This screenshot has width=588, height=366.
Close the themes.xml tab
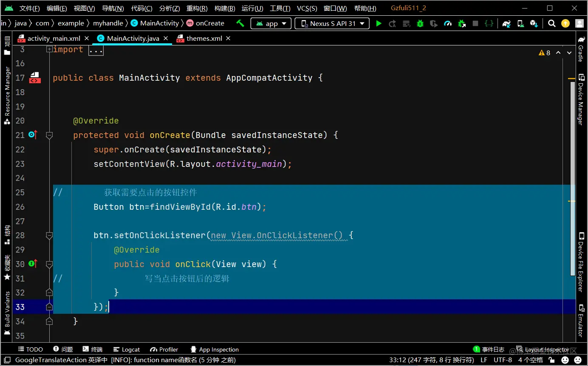tap(228, 38)
